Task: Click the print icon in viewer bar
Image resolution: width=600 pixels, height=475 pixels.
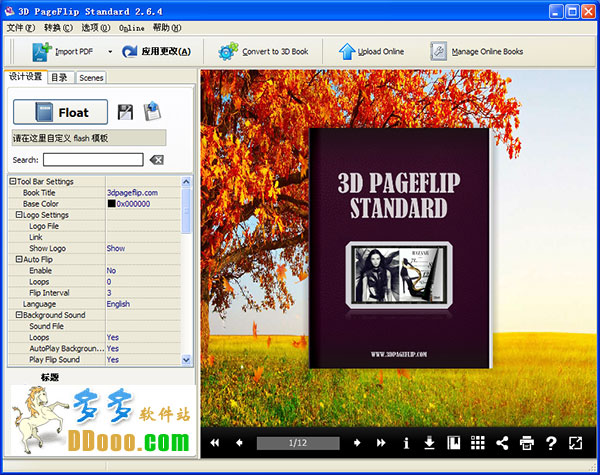Action: [527, 443]
